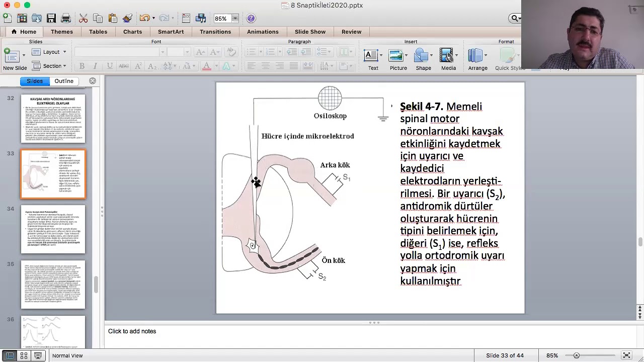Click the Arrange icon

pos(475,55)
